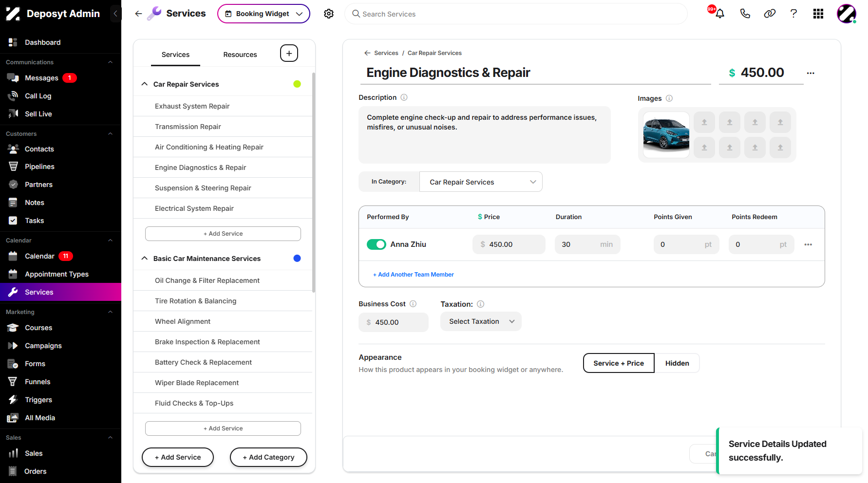Switch to the Services tab
Viewport: 868px width, 483px height.
pos(175,55)
